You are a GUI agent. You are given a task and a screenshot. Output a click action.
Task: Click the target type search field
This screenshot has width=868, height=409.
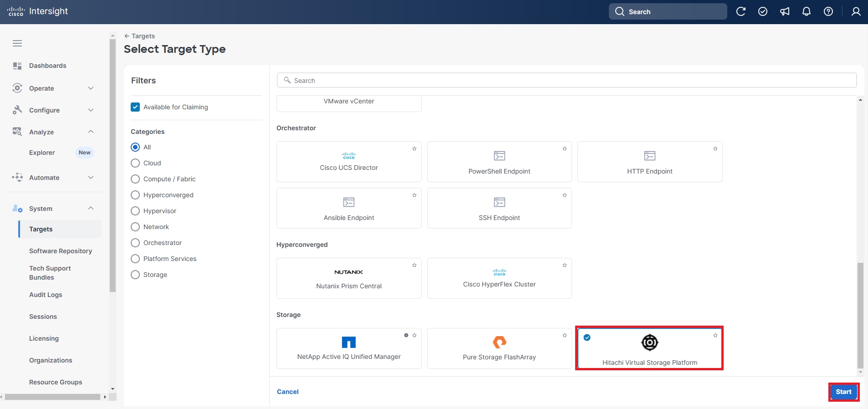coord(567,81)
